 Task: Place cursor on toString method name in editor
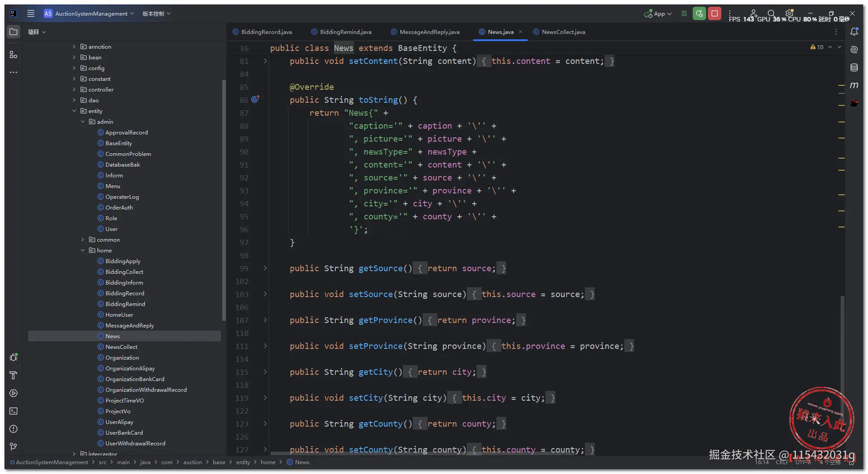click(378, 100)
